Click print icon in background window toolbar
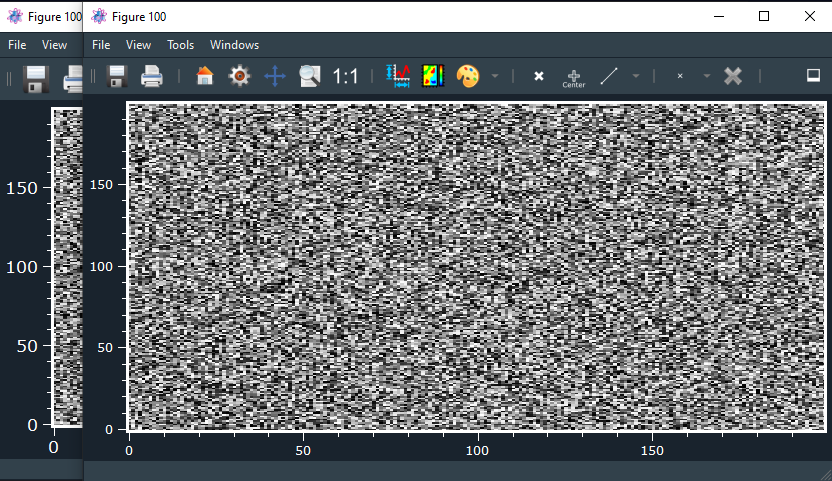The width and height of the screenshot is (832, 481). (73, 80)
